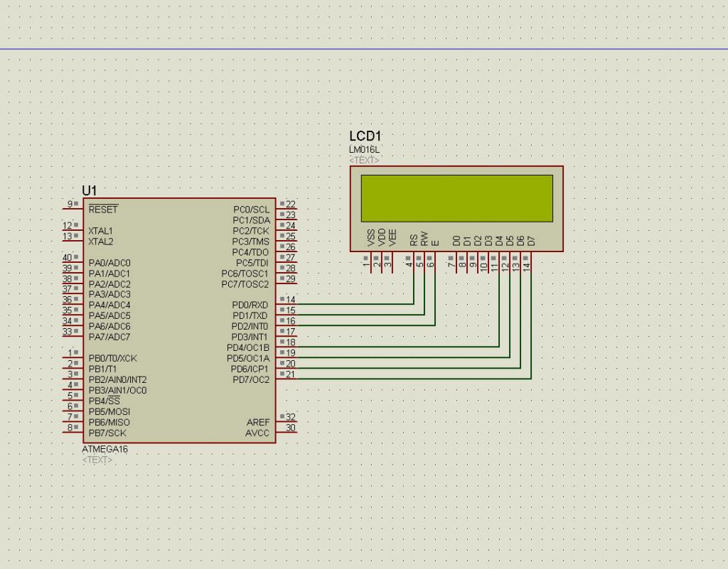Click the PC6/TOSC1 pin label
The image size is (728, 569).
click(245, 273)
